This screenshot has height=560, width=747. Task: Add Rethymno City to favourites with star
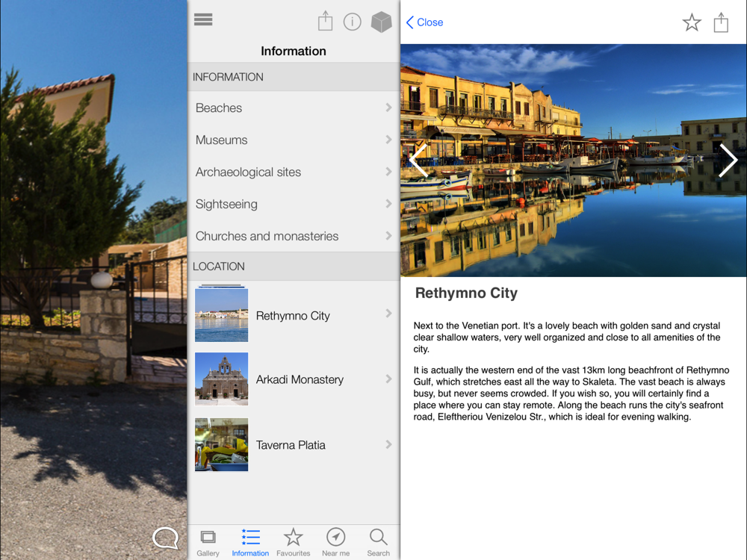click(692, 22)
